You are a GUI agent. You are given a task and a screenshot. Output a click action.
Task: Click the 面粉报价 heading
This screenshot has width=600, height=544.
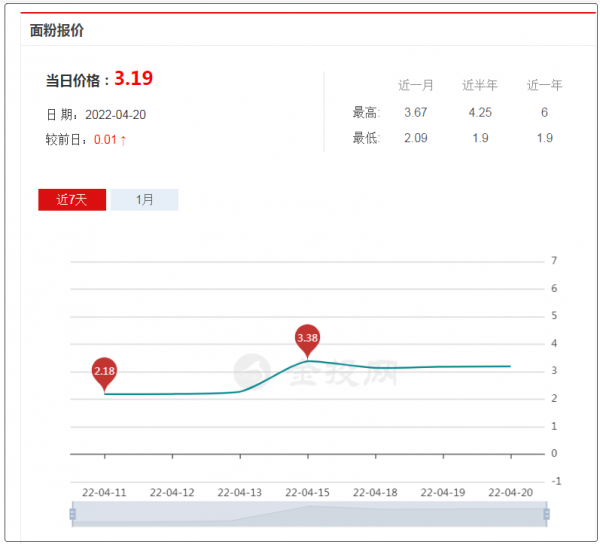[57, 30]
